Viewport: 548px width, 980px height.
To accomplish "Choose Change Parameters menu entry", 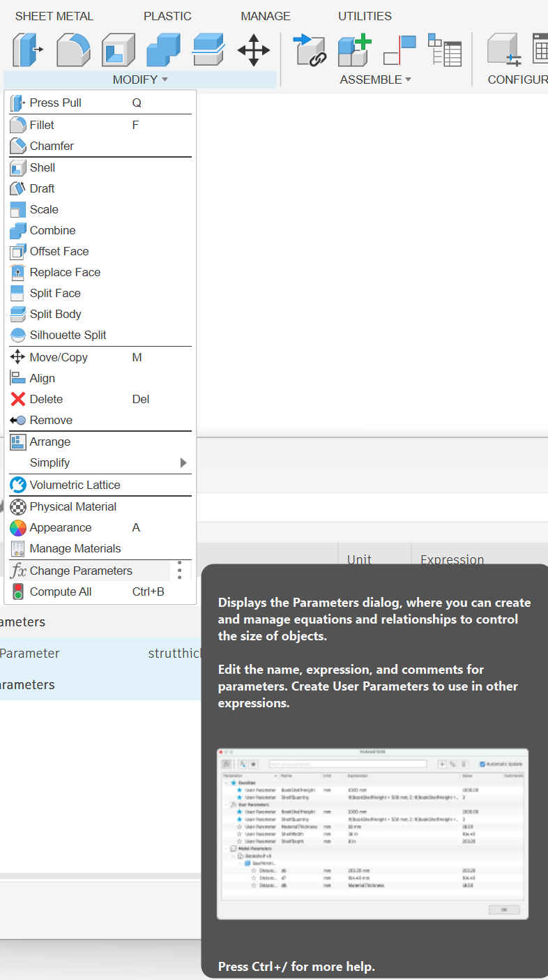I will [x=88, y=571].
